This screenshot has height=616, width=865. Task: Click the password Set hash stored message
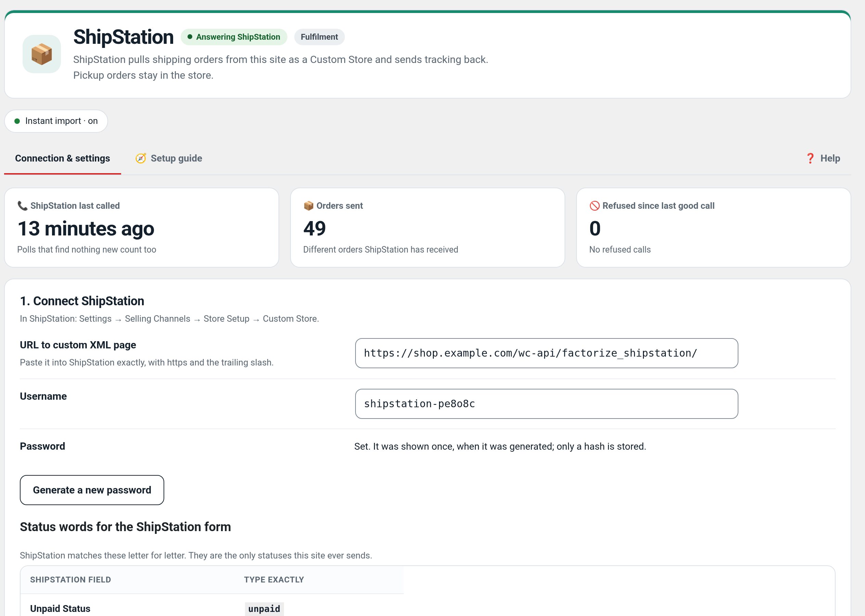coord(500,447)
